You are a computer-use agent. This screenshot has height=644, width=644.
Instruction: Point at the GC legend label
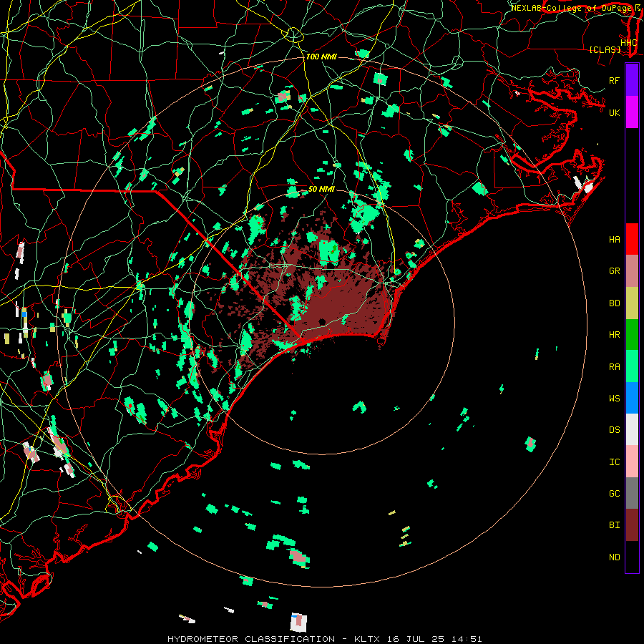tap(614, 493)
